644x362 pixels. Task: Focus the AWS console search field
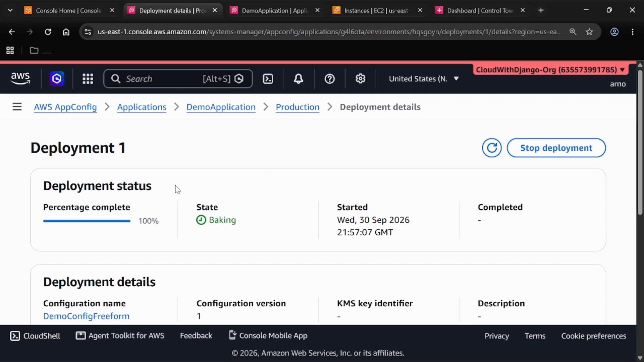[x=178, y=79]
